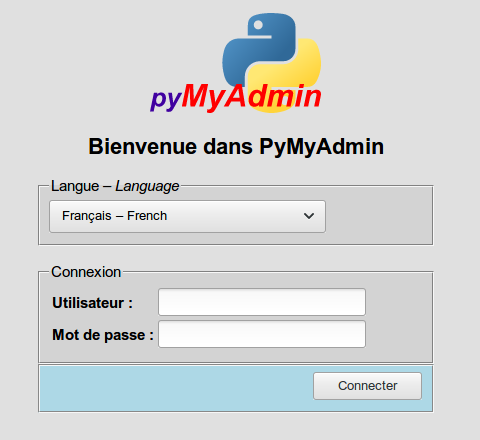480x440 pixels.
Task: Click the 'Bienvenue dans PyMyAdmin' heading
Action: tap(236, 147)
